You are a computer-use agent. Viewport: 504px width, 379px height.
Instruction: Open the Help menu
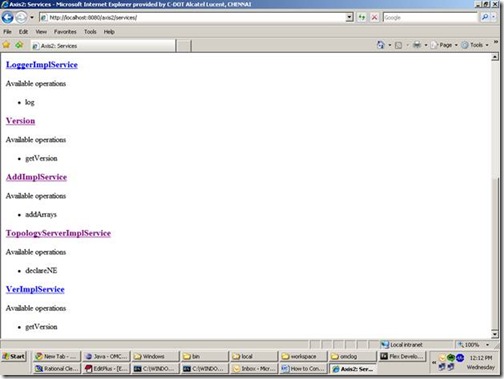109,32
